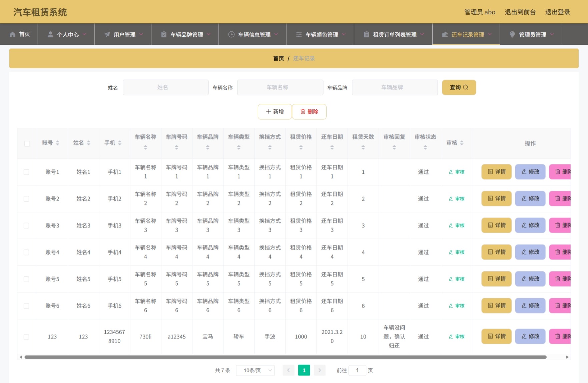588x383 pixels.
Task: Open the 用户管理 menu
Action: 123,34
